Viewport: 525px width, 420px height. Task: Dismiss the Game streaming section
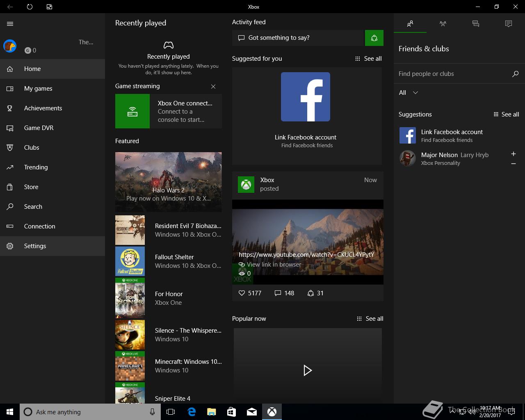[213, 87]
